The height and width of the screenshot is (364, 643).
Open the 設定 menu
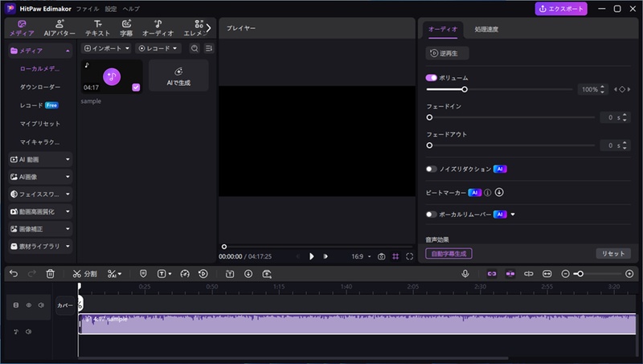click(x=111, y=9)
